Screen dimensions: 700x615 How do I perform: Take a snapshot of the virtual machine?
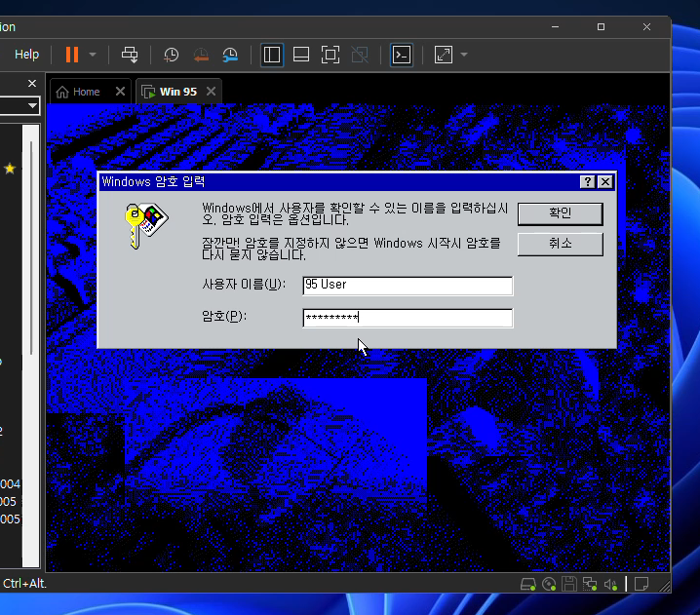pos(172,55)
